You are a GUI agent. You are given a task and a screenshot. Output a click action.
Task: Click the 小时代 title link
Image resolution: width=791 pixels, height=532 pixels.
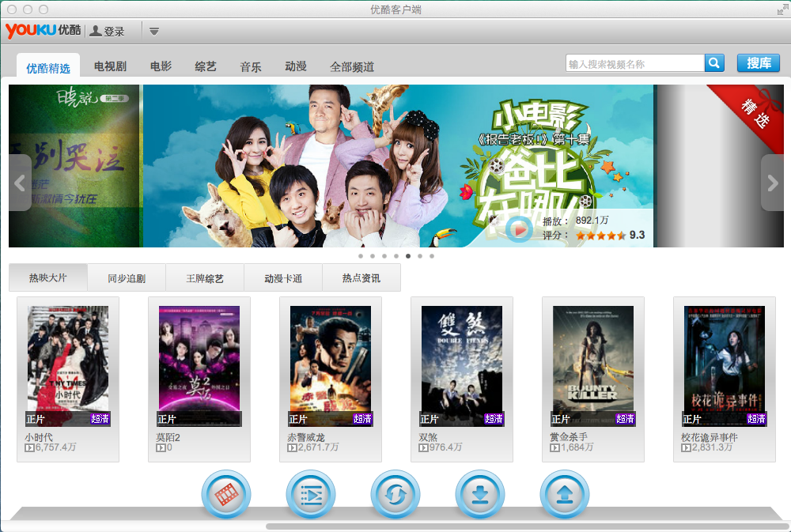tap(39, 437)
